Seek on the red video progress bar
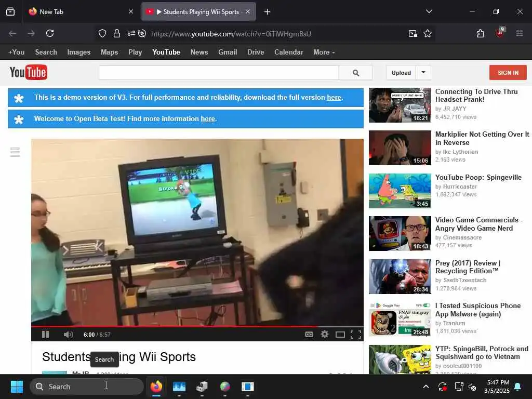 tap(197, 326)
